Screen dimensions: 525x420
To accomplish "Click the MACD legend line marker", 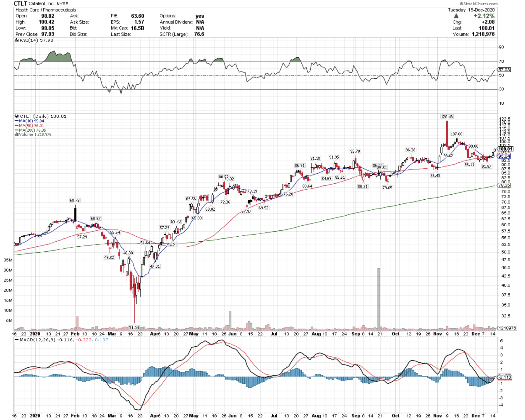I will point(17,340).
